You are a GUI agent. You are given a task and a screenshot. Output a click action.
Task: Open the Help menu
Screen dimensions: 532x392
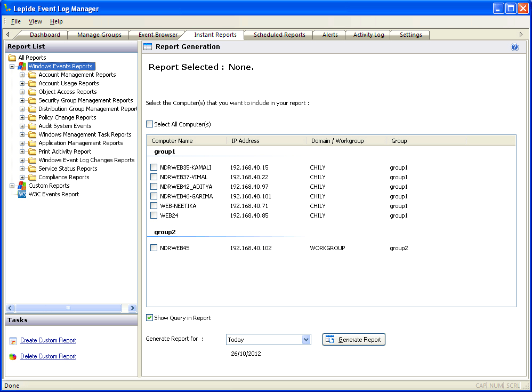57,21
